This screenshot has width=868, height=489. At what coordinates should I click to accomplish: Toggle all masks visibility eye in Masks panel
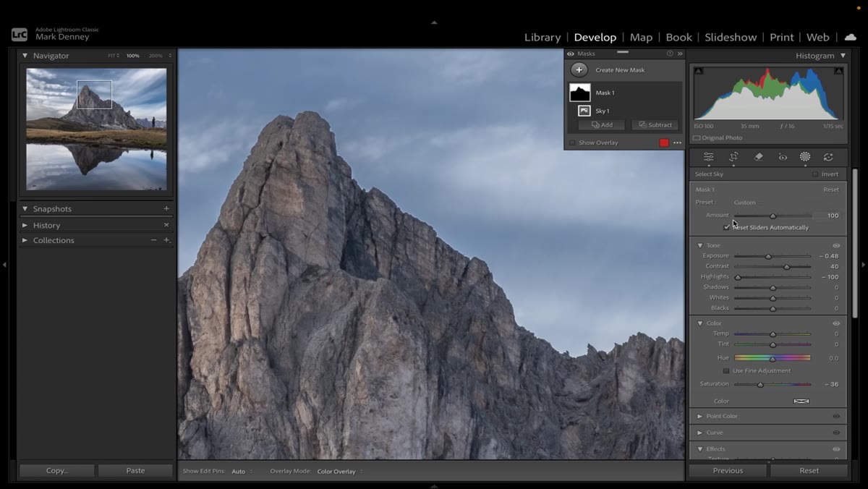[571, 54]
